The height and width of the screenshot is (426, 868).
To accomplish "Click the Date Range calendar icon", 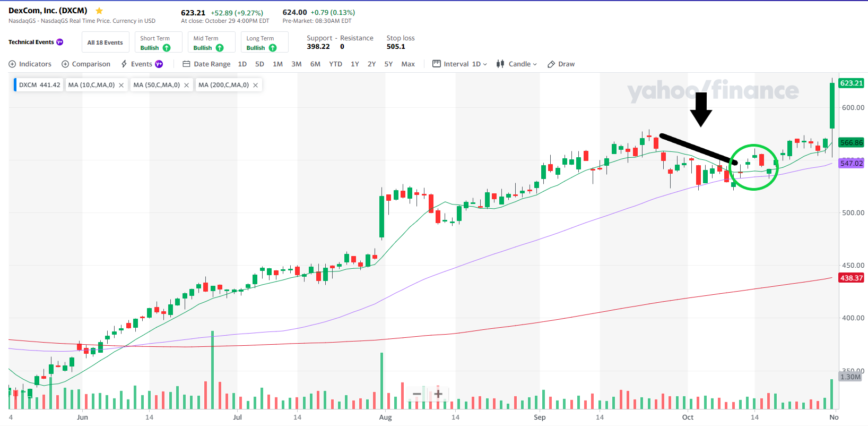I will tap(186, 64).
